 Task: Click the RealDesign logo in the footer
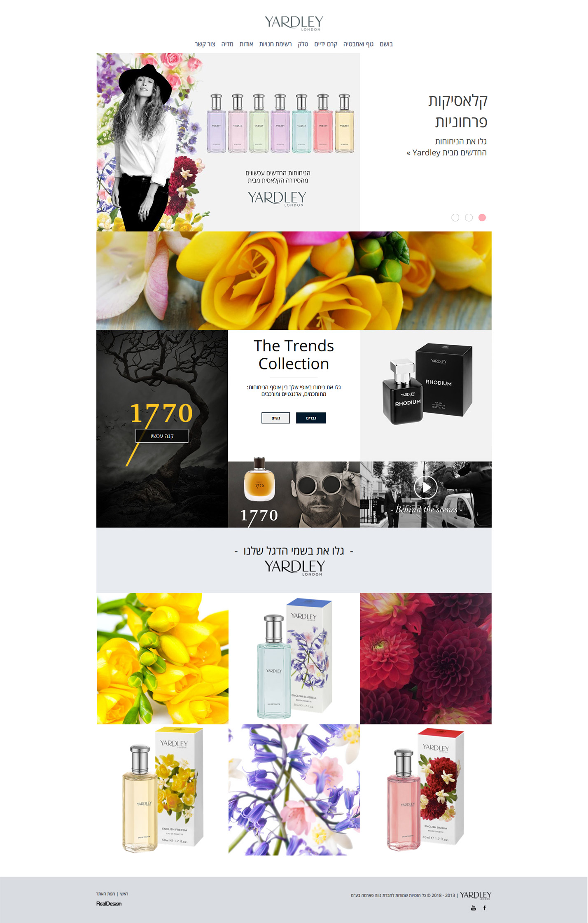[x=109, y=904]
